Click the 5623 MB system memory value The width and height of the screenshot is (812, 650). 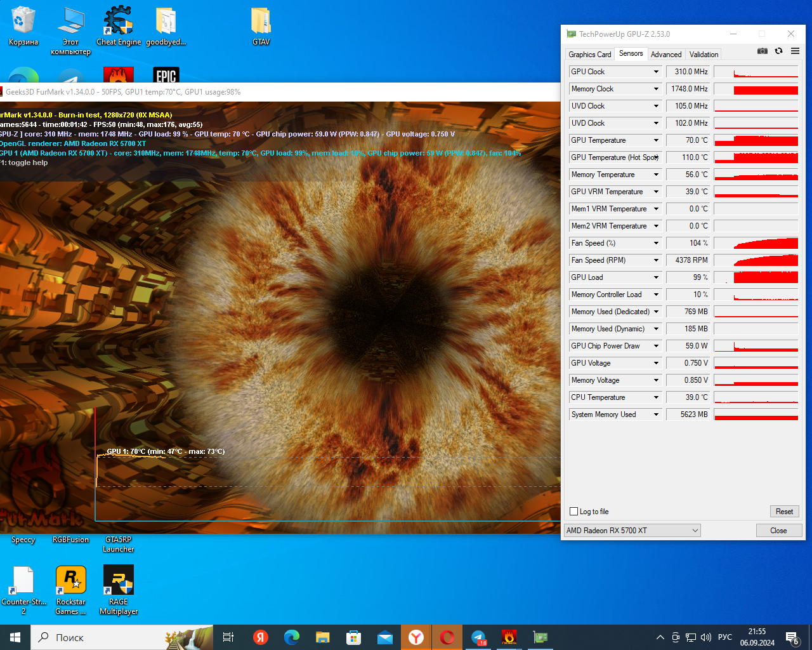(x=688, y=415)
